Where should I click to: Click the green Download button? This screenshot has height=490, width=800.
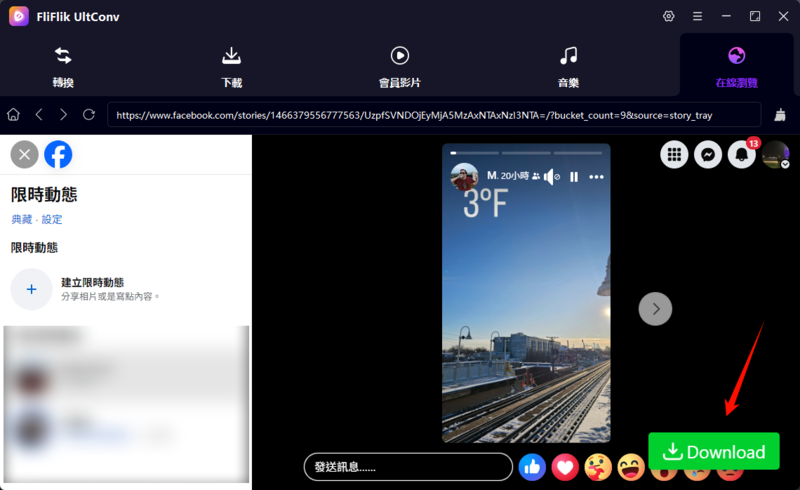[714, 451]
